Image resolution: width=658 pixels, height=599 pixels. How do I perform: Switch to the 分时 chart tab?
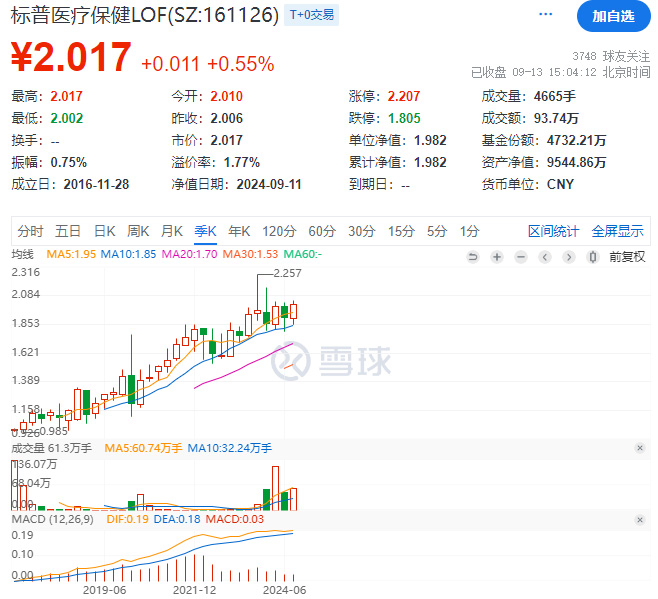30,231
